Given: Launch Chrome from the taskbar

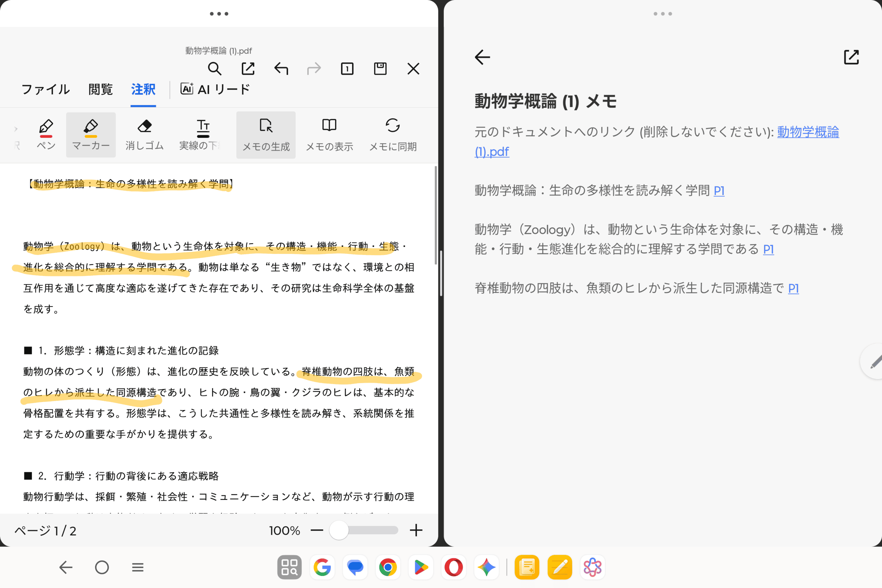Looking at the screenshot, I should point(388,567).
